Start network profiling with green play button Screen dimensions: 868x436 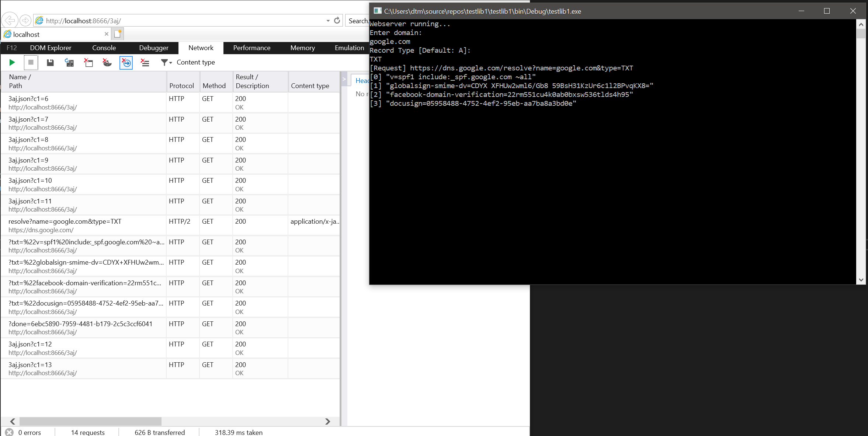(x=12, y=63)
